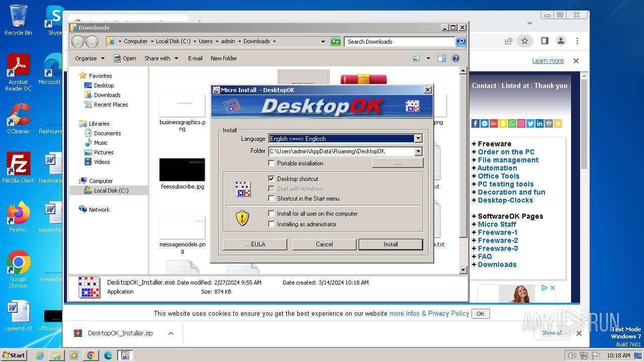Select Network in navigation pane
Screen dimensions: 644x362
click(x=99, y=210)
